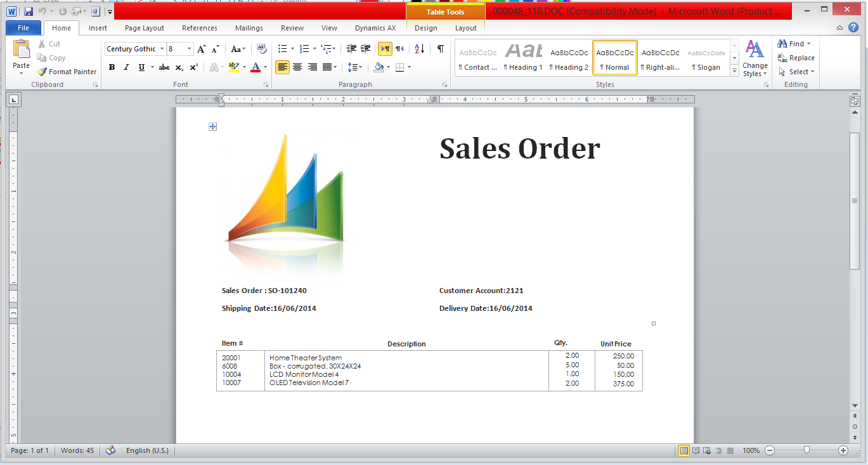The image size is (868, 465).
Task: Apply Superscript formatting
Action: click(193, 67)
